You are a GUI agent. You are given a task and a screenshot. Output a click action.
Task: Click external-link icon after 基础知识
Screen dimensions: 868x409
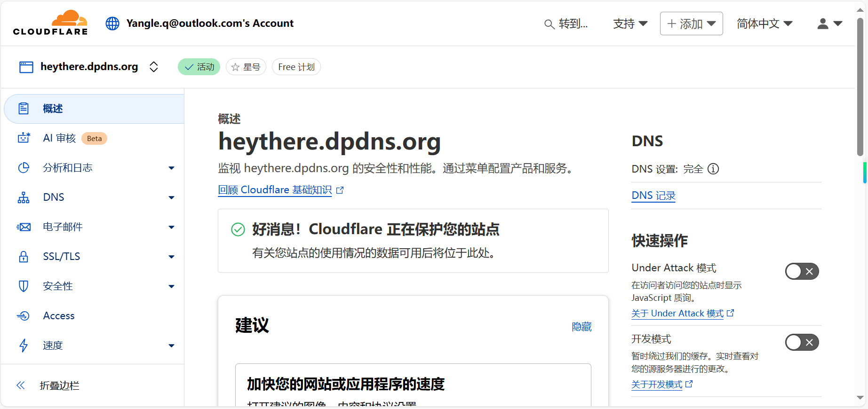(x=340, y=190)
